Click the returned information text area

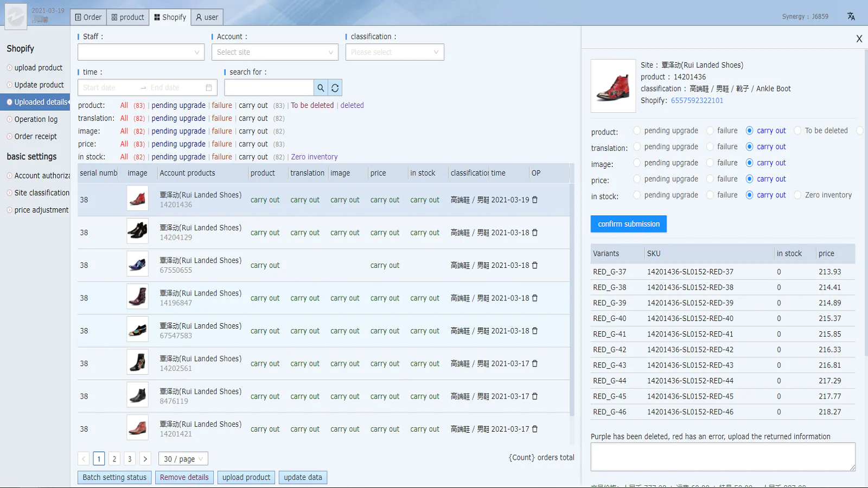click(x=722, y=457)
